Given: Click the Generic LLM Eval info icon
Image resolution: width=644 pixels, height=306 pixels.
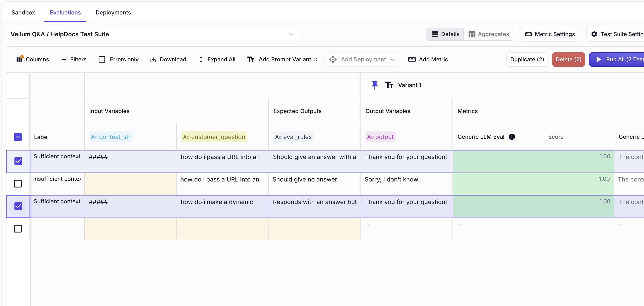Looking at the screenshot, I should tap(512, 137).
